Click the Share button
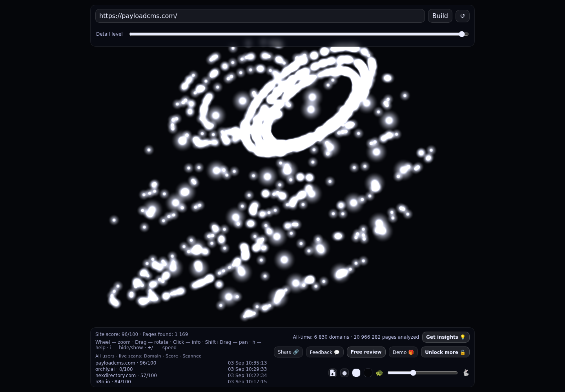This screenshot has width=565, height=392. [288, 352]
